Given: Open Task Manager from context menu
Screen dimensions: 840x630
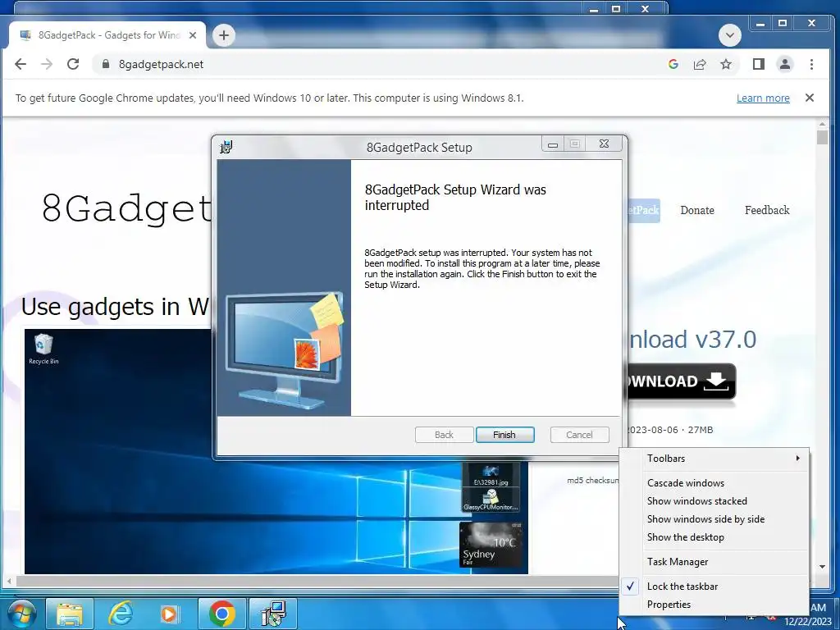Looking at the screenshot, I should [x=725, y=562].
